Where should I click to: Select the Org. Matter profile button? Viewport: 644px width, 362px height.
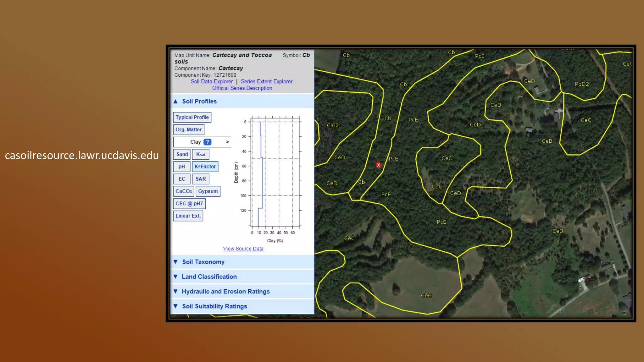pyautogui.click(x=188, y=129)
